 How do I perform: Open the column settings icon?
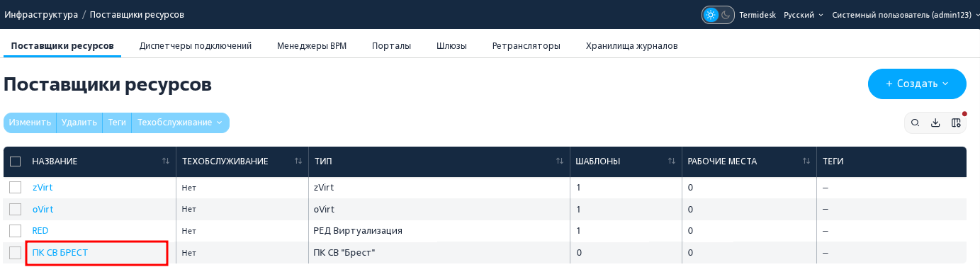pyautogui.click(x=956, y=123)
